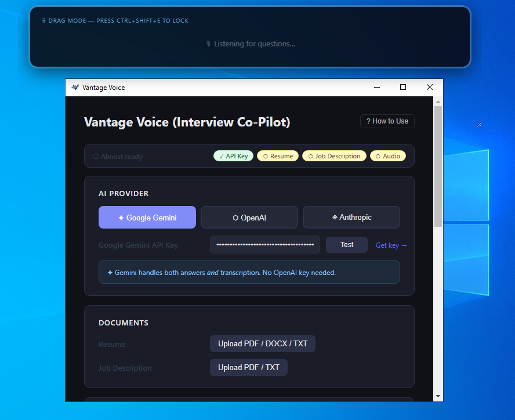This screenshot has height=420, width=515.
Task: Select Anthropic as the AI provider
Action: 351,217
